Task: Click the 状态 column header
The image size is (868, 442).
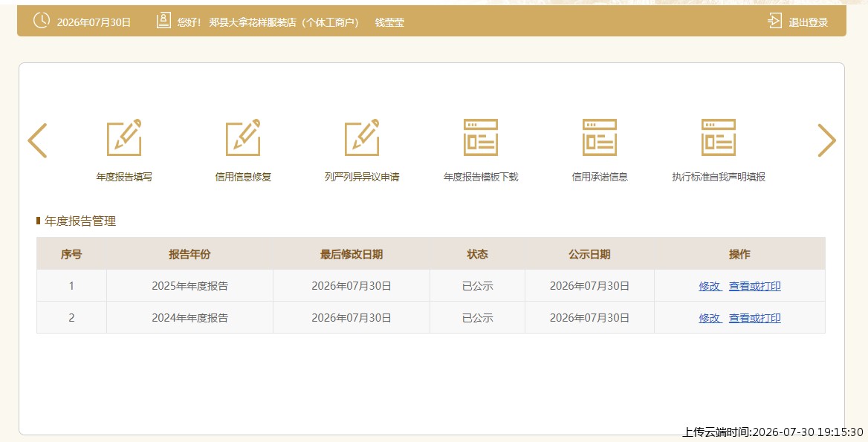Action: (x=477, y=255)
